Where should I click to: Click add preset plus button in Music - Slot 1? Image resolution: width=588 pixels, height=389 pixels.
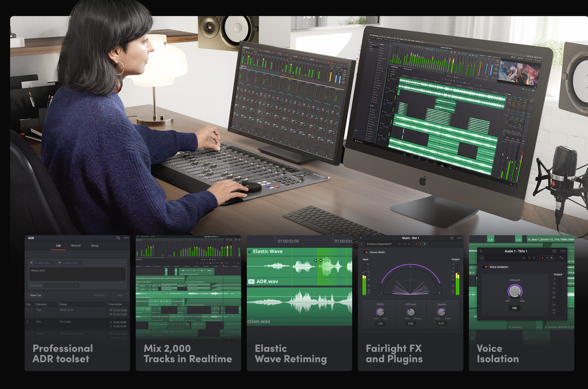[x=362, y=244]
